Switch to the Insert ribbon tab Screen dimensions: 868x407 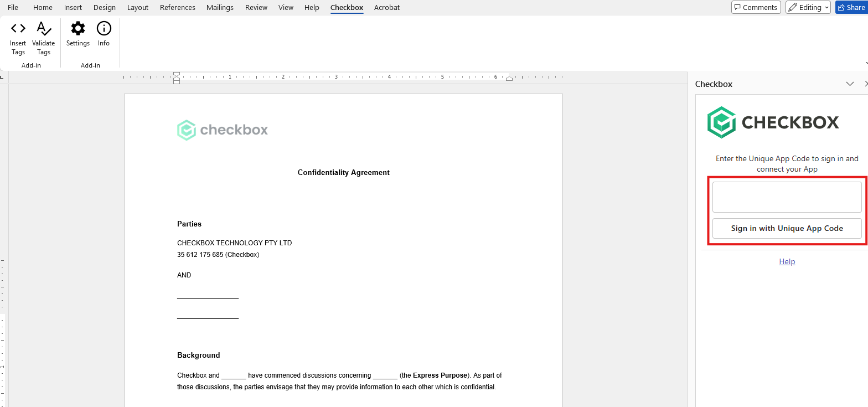pyautogui.click(x=73, y=7)
